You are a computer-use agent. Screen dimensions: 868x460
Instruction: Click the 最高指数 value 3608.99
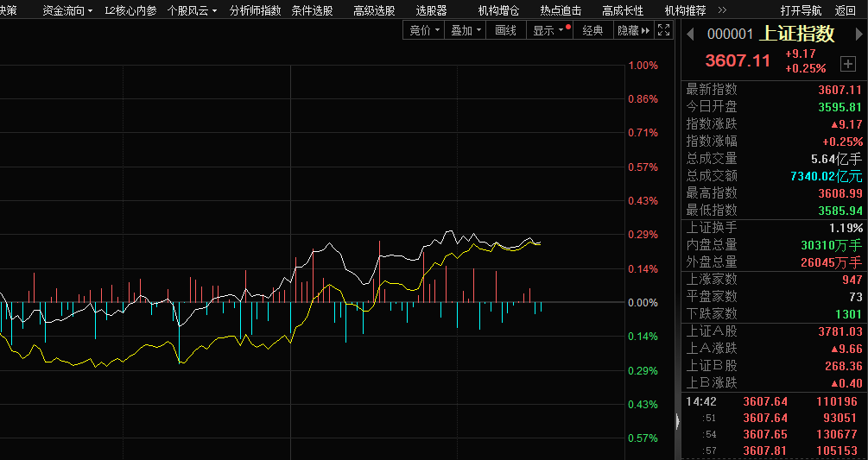pos(840,193)
